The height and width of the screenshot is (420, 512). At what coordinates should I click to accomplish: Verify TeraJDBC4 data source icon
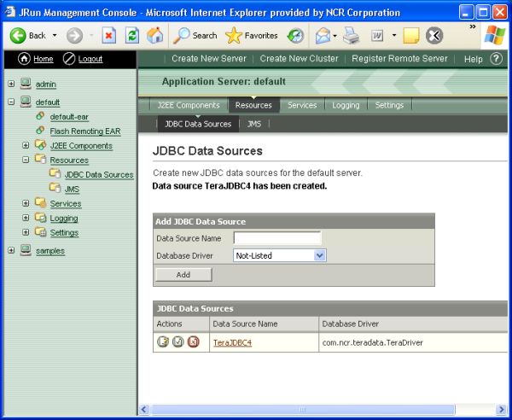pyautogui.click(x=178, y=341)
